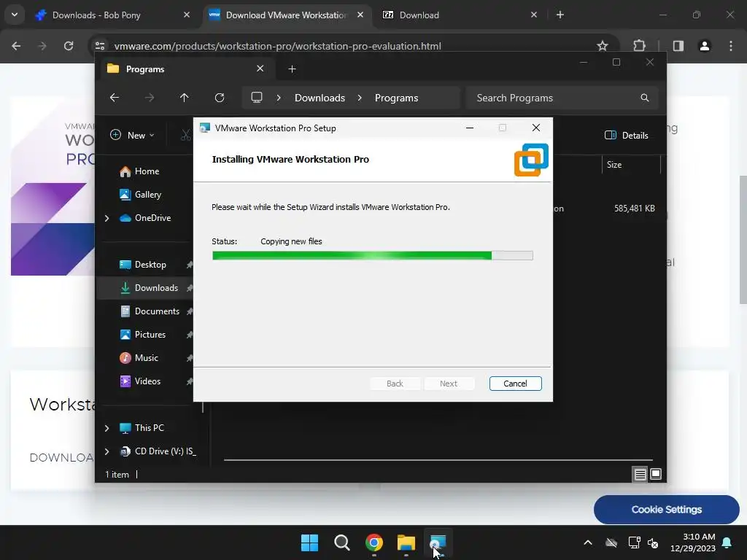Go up one folder in File Explorer
747x560 pixels.
click(184, 98)
